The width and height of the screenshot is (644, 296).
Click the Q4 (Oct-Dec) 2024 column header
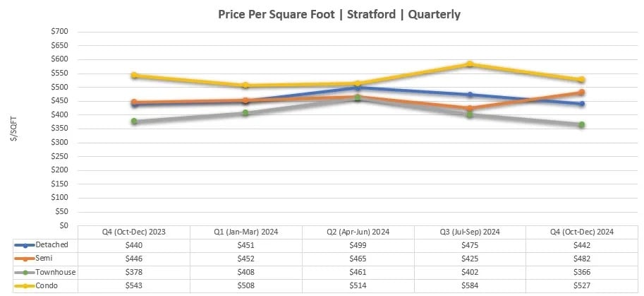(x=581, y=232)
